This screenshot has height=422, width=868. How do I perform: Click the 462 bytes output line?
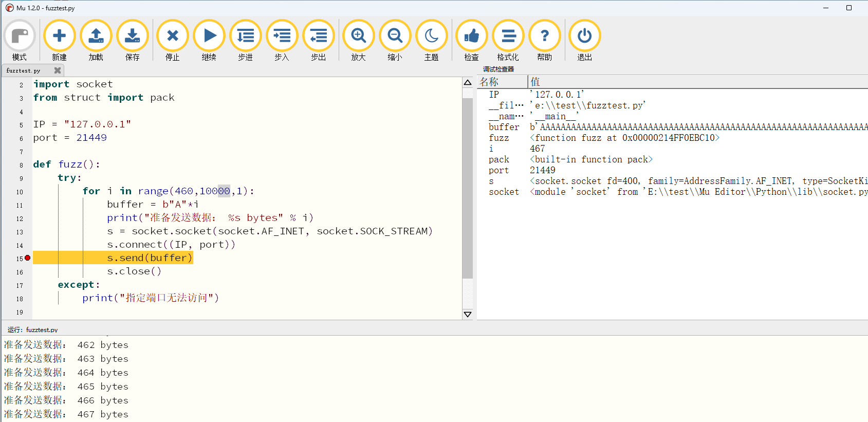click(66, 345)
